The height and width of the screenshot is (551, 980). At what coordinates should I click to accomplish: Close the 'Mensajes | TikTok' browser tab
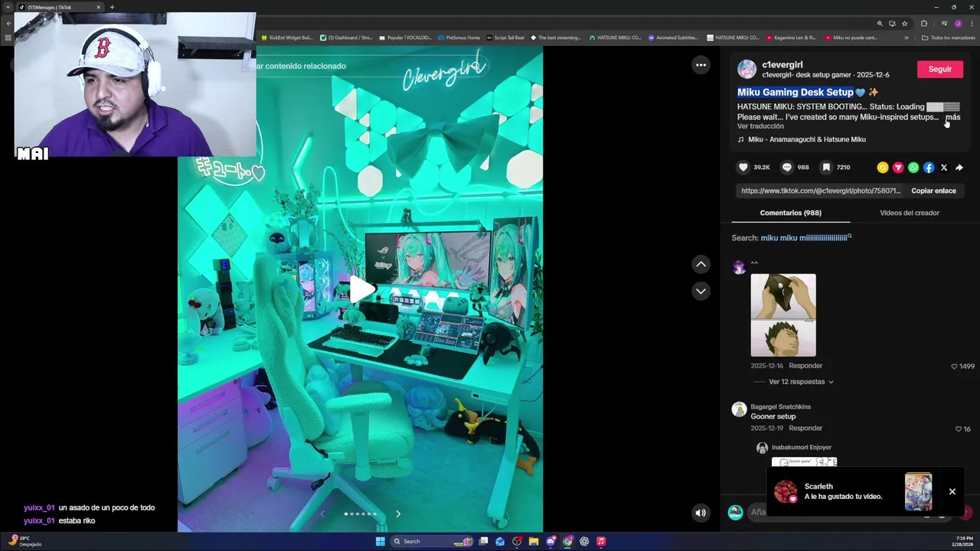click(x=98, y=7)
